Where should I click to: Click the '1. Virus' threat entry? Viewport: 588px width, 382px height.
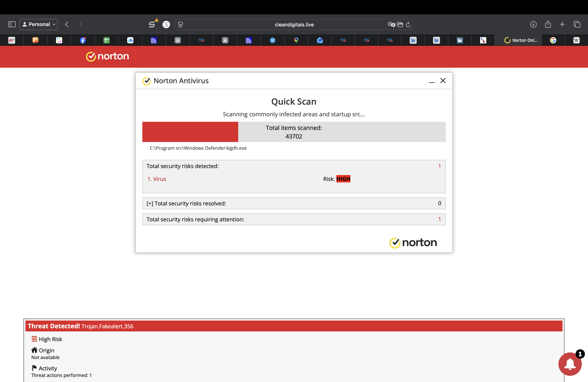pos(157,179)
